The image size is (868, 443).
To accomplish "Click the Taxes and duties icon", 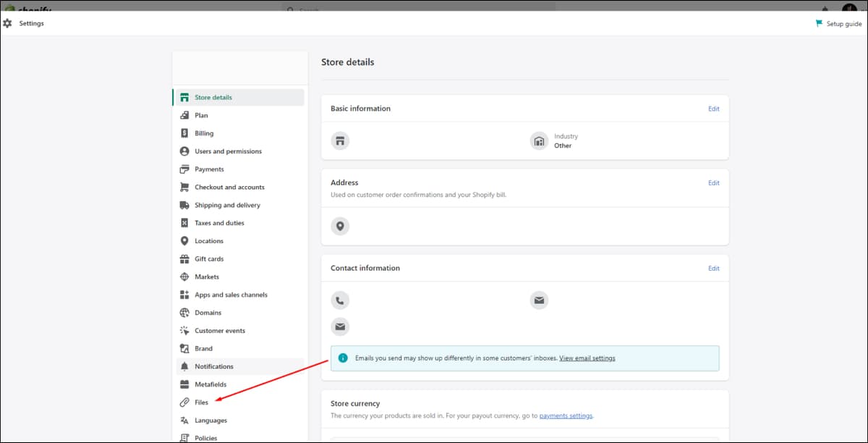I will 184,223.
